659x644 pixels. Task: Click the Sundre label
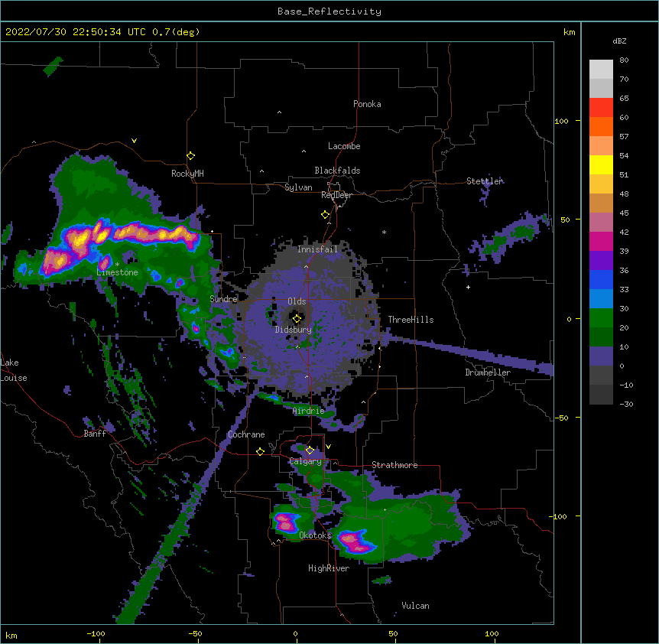(223, 298)
